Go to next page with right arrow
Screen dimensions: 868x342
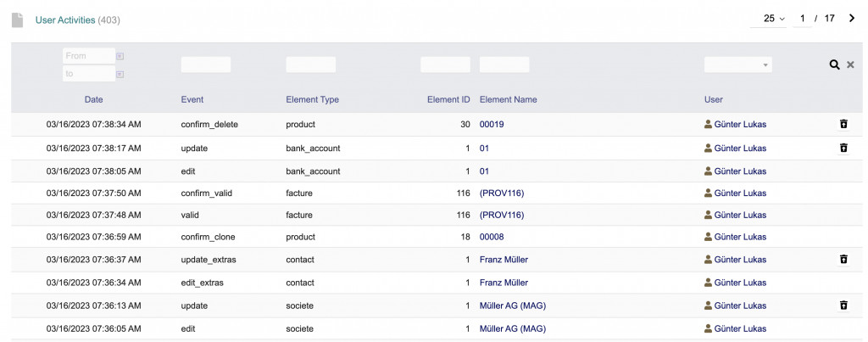[852, 18]
